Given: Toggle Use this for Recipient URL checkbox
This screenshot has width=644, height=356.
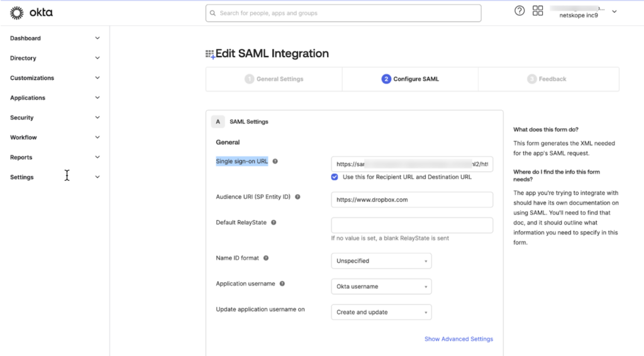Looking at the screenshot, I should point(335,177).
